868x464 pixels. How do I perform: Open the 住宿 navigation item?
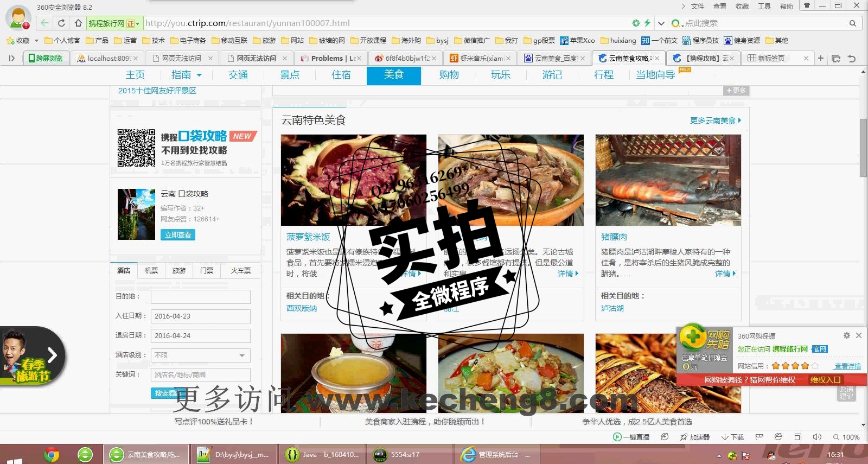(x=341, y=75)
